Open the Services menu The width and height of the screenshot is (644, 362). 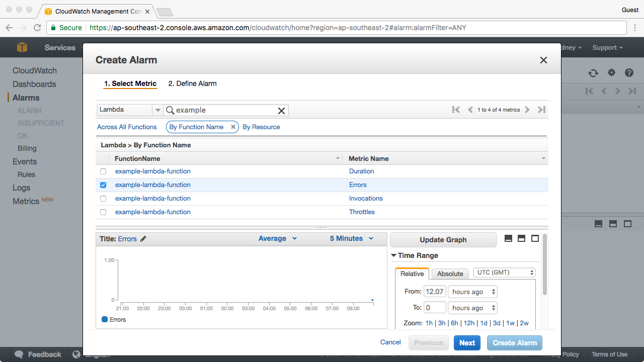[x=60, y=48]
